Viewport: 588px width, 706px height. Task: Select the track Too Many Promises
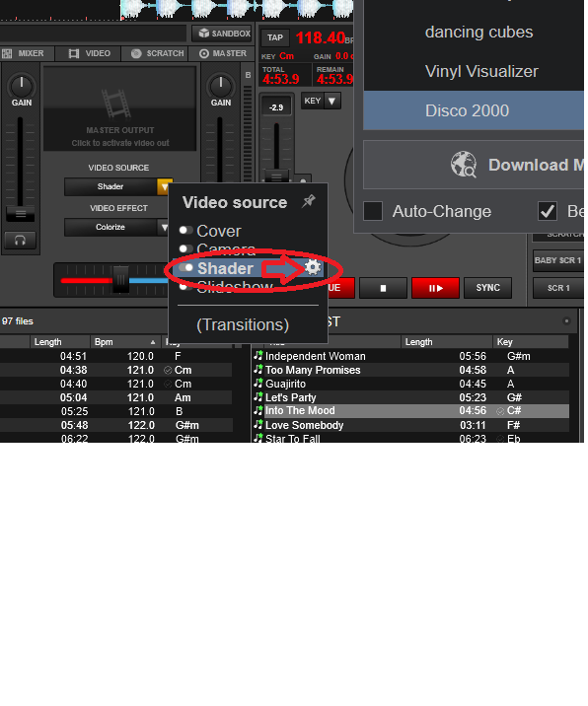point(410,370)
